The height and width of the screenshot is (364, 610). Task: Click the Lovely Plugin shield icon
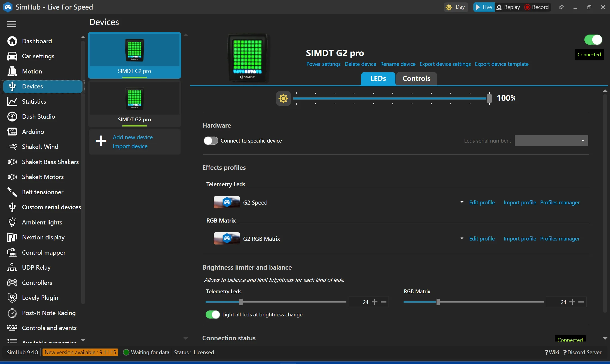tap(12, 298)
